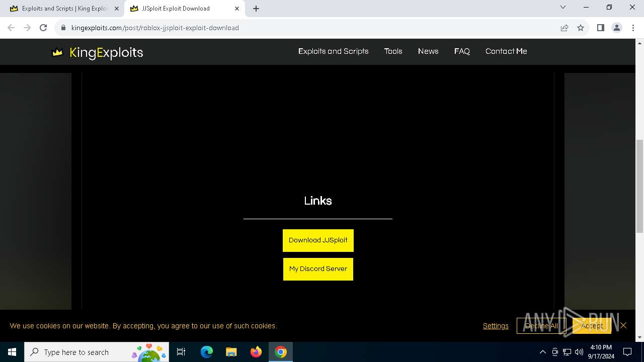Open Task View on the taskbar

[181, 352]
